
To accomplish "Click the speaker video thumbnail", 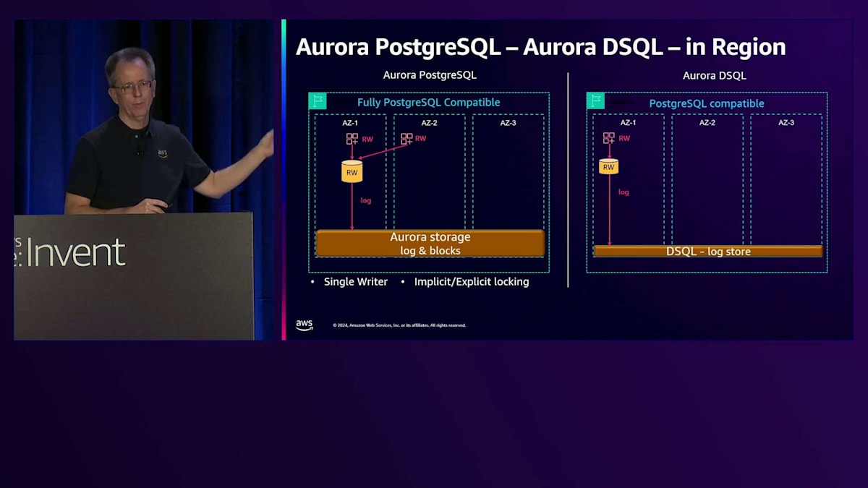I will (x=145, y=179).
